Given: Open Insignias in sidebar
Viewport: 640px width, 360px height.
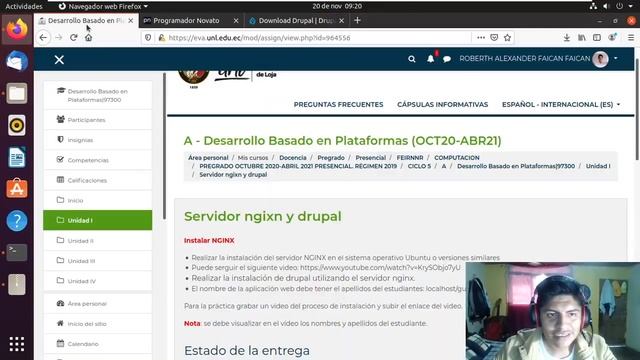Looking at the screenshot, I should pos(98,140).
